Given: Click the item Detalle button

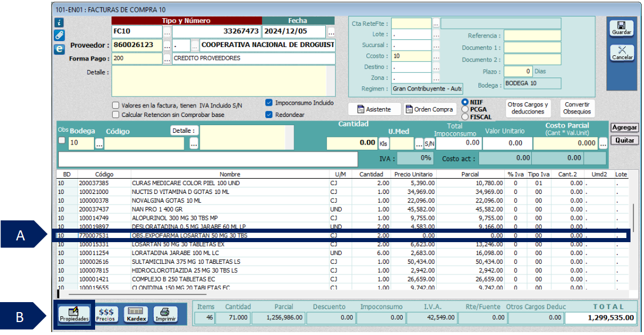Looking at the screenshot, I should (184, 130).
